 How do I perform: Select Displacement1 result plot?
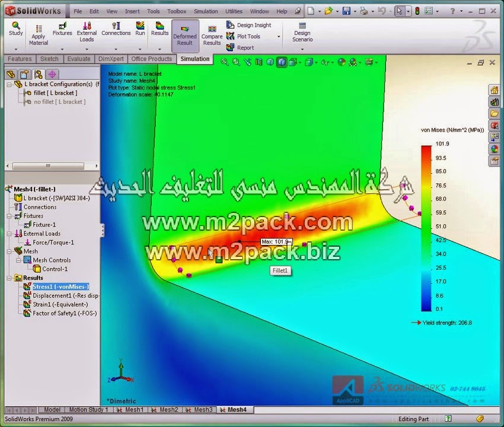[x=65, y=295]
